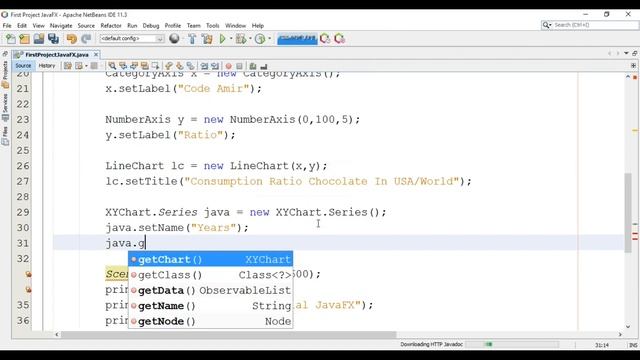The image size is (640, 360).
Task: Switch to History view
Action: (47, 66)
